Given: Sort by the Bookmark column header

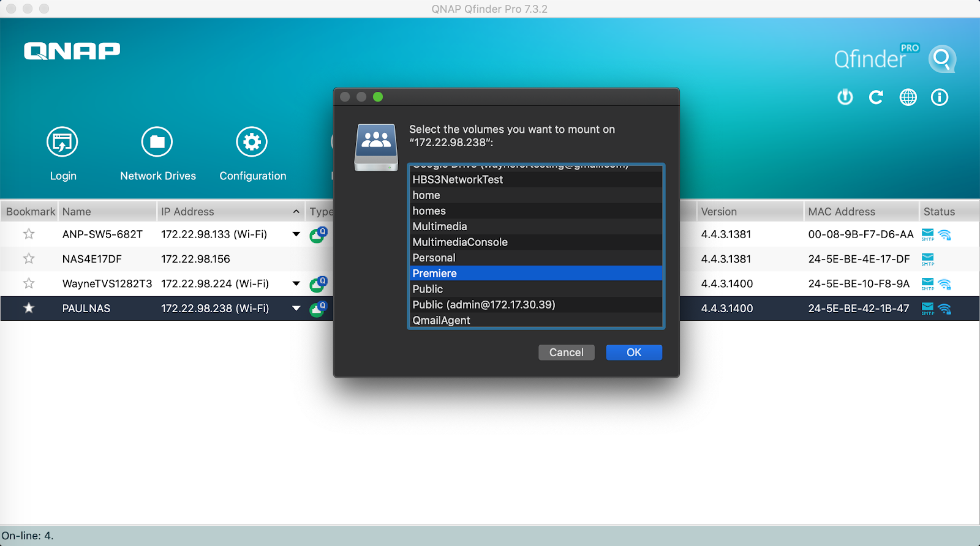Looking at the screenshot, I should [x=29, y=211].
